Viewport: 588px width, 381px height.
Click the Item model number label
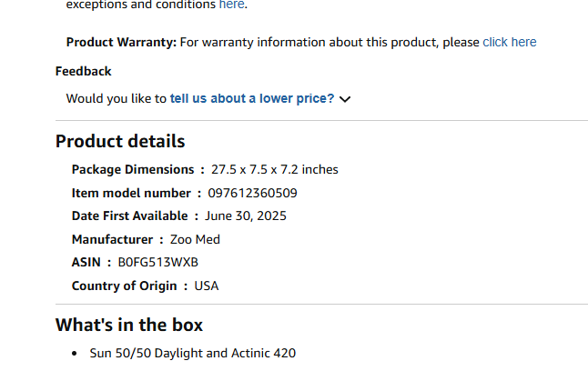point(131,193)
